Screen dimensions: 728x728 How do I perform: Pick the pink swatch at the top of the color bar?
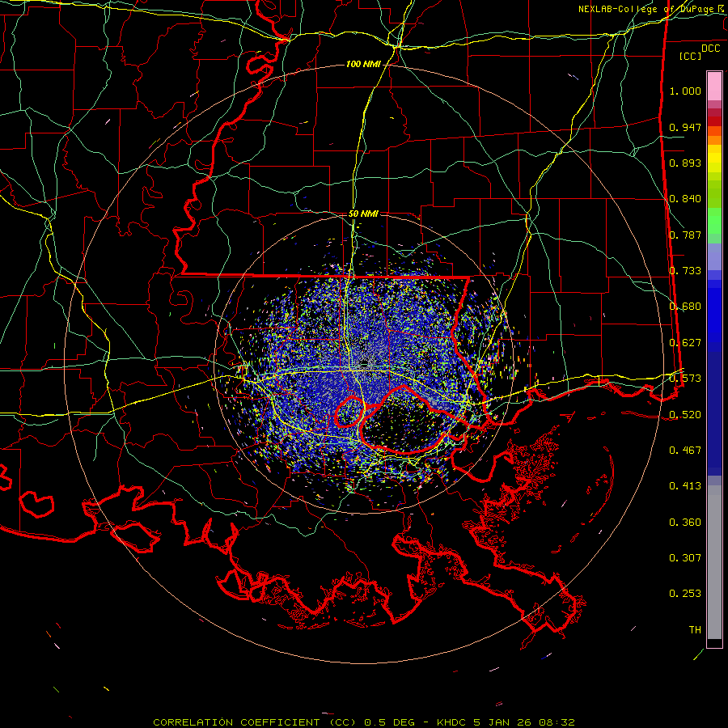(x=714, y=86)
